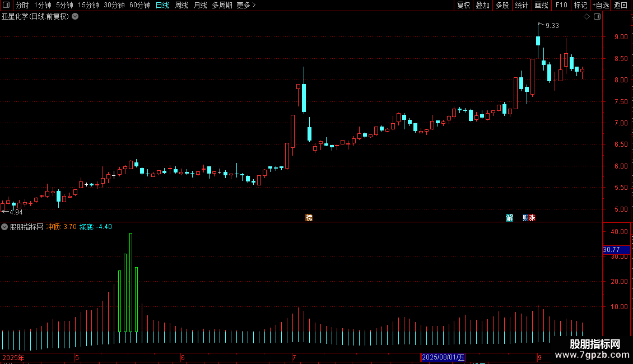The width and height of the screenshot is (633, 364).
Task: Select the 周线 weekly tab
Action: pos(181,5)
